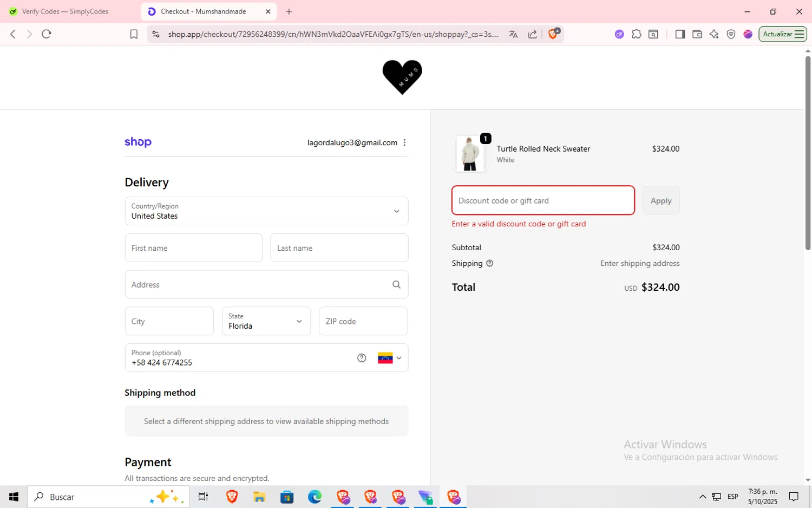Open Microsoft Store from taskbar
Viewport: 812px width, 508px height.
[x=287, y=497]
